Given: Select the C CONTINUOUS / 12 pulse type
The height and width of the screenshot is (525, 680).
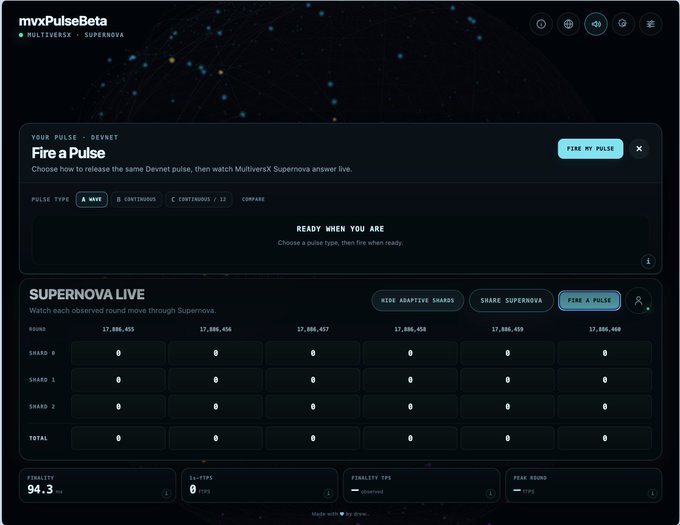Looking at the screenshot, I should click(x=199, y=199).
